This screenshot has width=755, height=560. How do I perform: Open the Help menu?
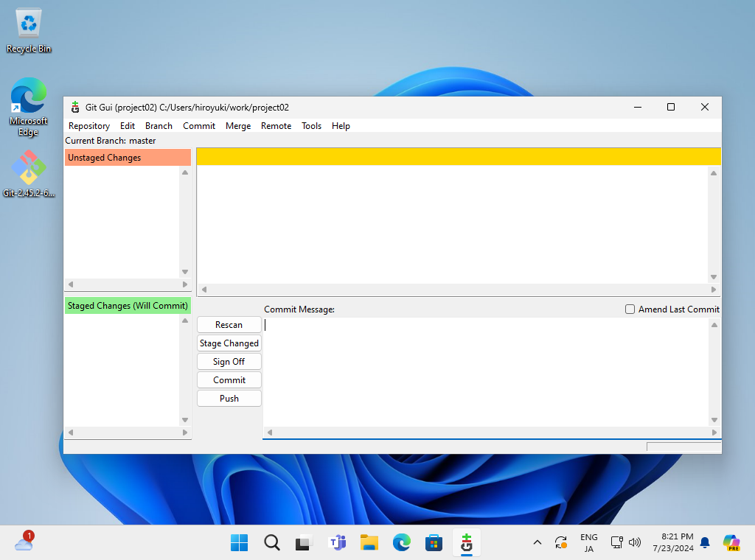pos(341,125)
